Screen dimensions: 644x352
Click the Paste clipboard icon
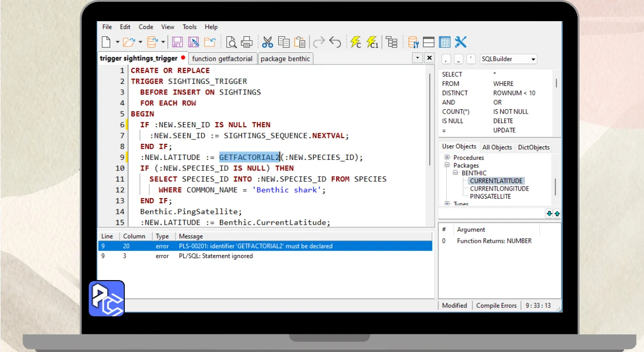[x=299, y=42]
